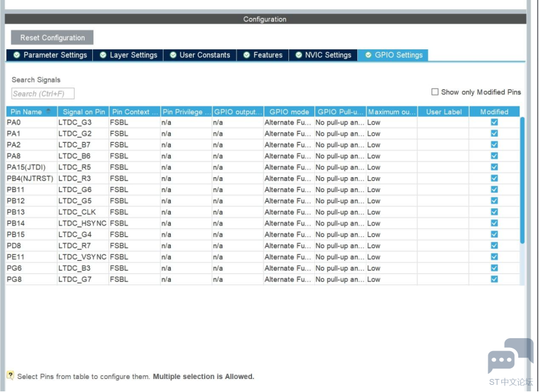
Task: Toggle Modified checkbox for PB13 row
Action: pos(494,212)
